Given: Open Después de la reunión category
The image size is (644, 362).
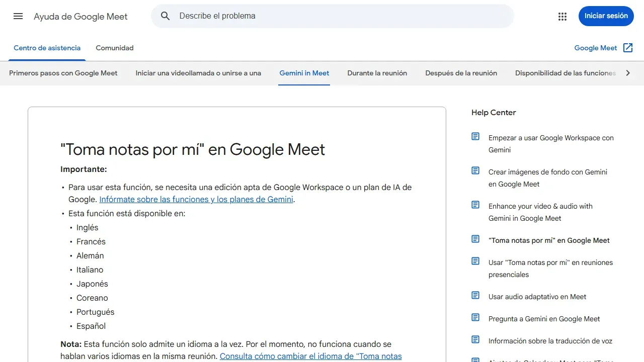Looking at the screenshot, I should (461, 73).
